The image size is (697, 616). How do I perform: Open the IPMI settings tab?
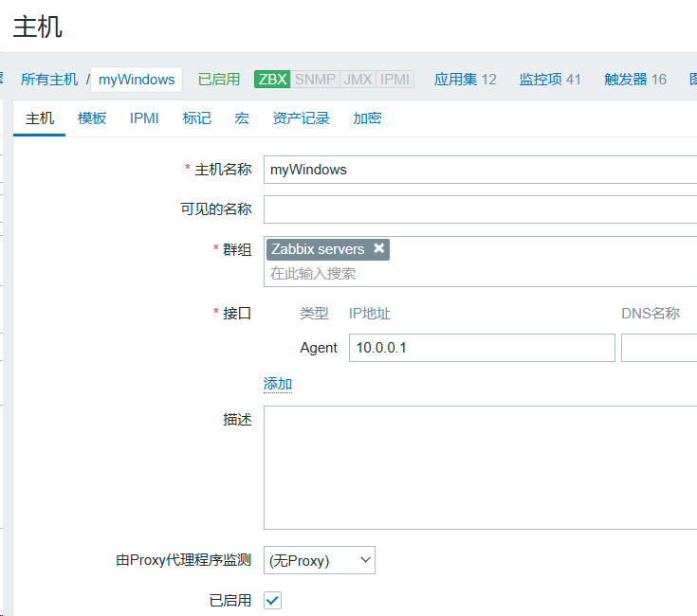click(144, 118)
